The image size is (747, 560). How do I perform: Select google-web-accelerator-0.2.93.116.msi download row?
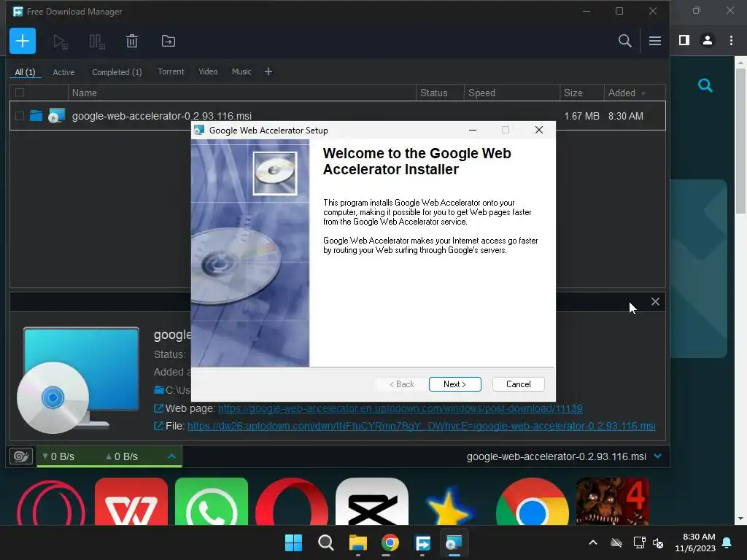pos(337,116)
